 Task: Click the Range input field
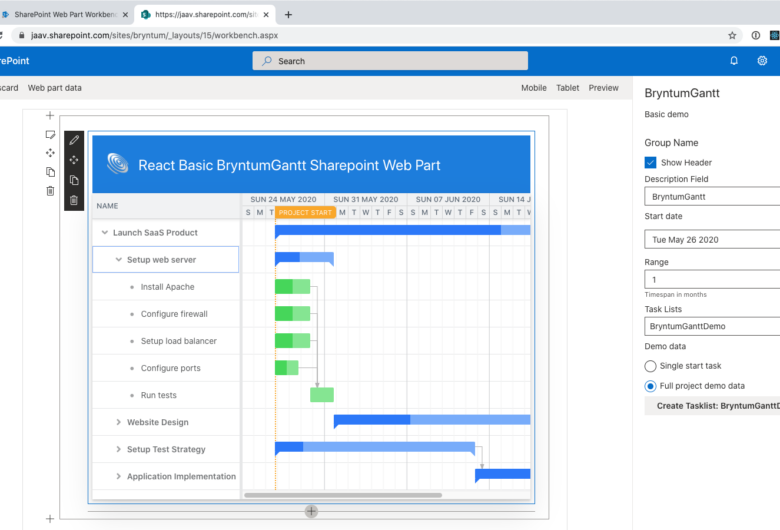(x=712, y=279)
